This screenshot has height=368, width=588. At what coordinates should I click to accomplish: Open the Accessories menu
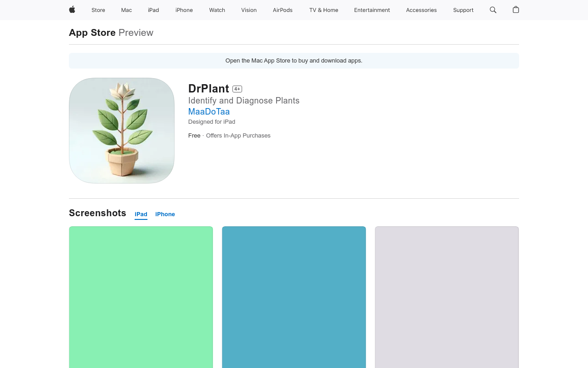point(421,10)
